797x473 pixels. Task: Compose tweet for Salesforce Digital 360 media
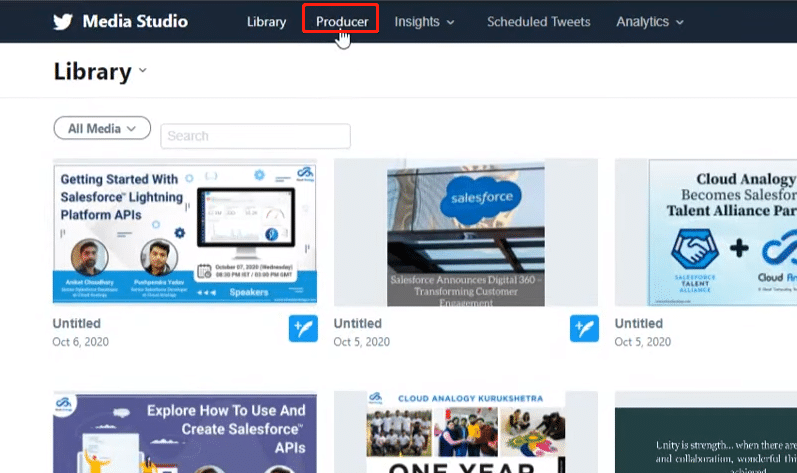(x=584, y=328)
